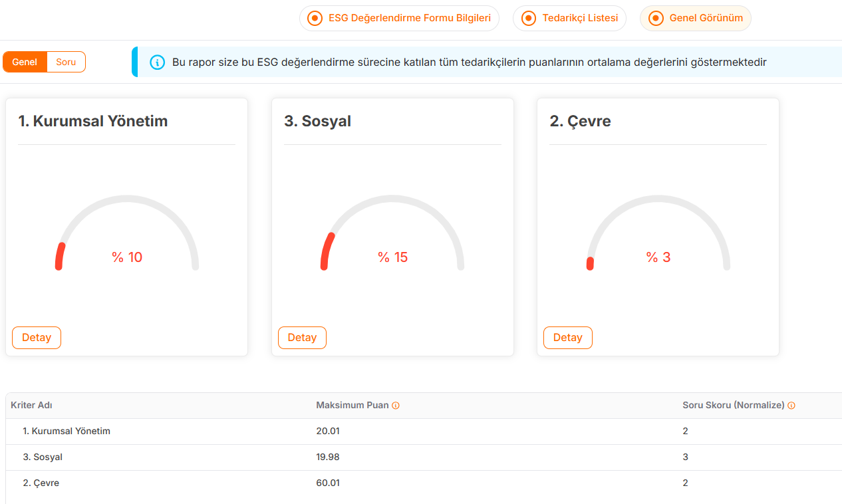
Task: Select the Genel view toggle
Action: (25, 62)
